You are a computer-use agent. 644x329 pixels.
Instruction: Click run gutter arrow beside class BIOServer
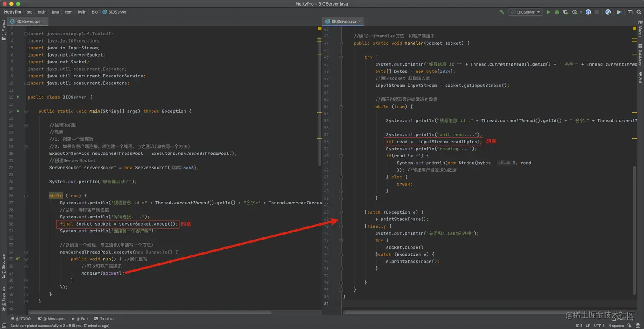18,97
